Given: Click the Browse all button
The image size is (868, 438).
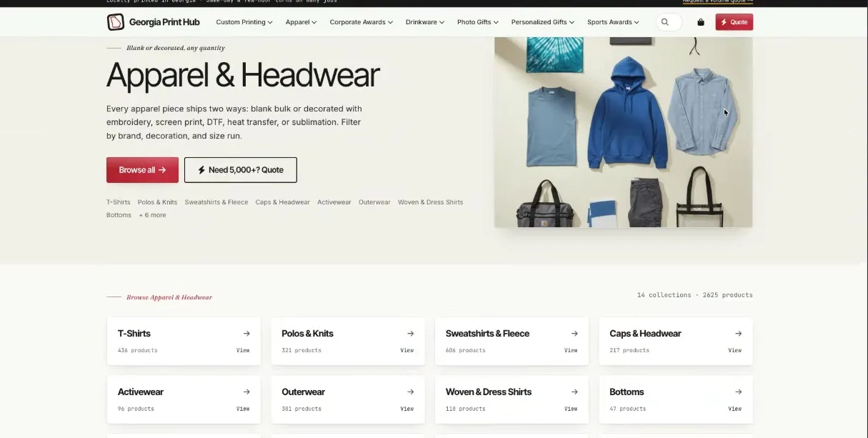Looking at the screenshot, I should click(142, 170).
